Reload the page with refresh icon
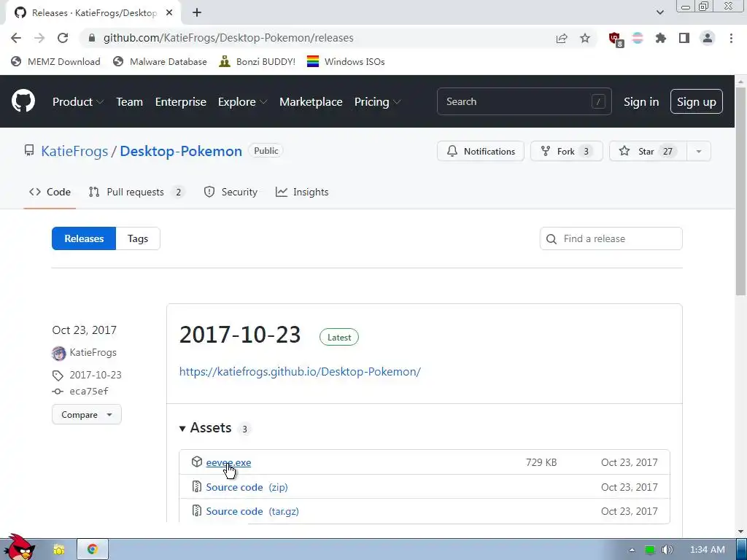This screenshot has width=747, height=560. click(x=63, y=38)
